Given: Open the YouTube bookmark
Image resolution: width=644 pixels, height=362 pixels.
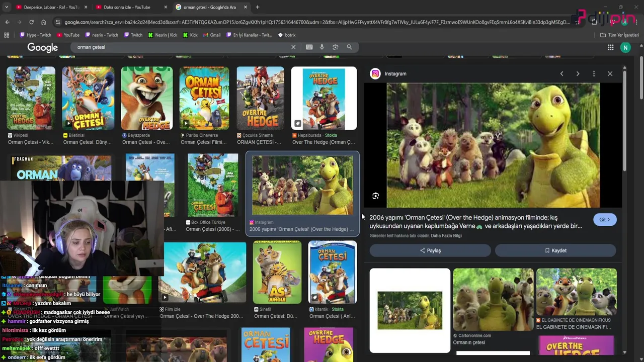Looking at the screenshot, I should (68, 35).
